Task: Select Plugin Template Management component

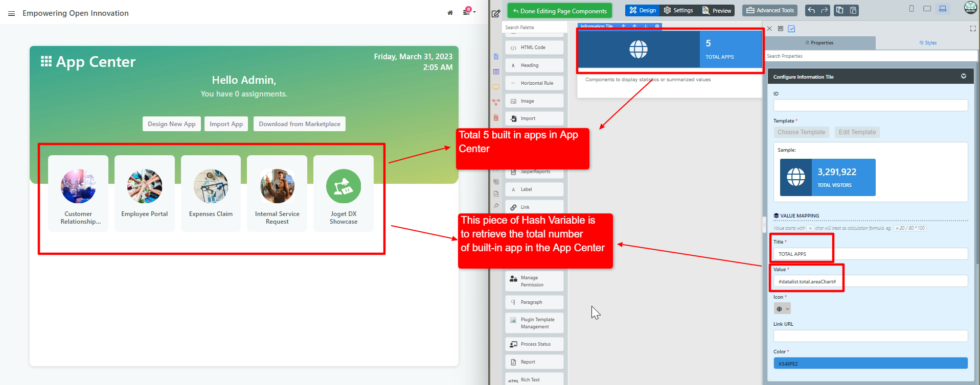Action: 534,323
